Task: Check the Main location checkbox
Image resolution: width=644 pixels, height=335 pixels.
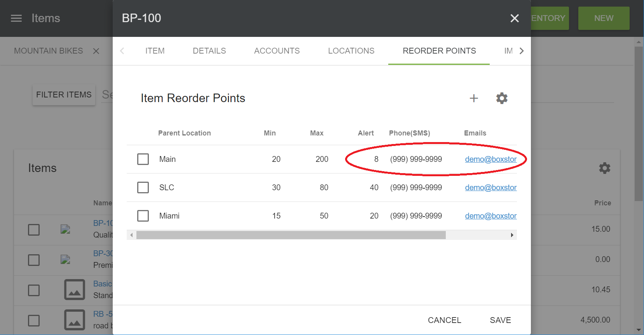Action: coord(143,159)
